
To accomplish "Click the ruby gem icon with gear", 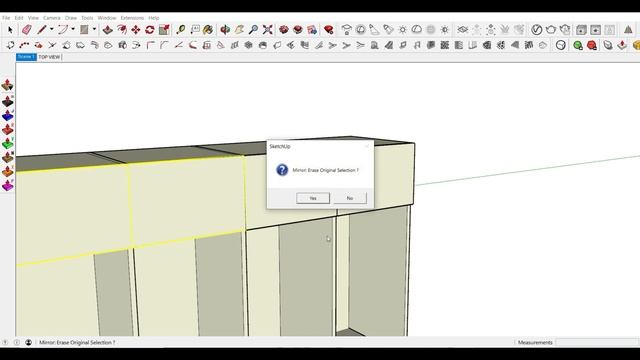I will [329, 29].
